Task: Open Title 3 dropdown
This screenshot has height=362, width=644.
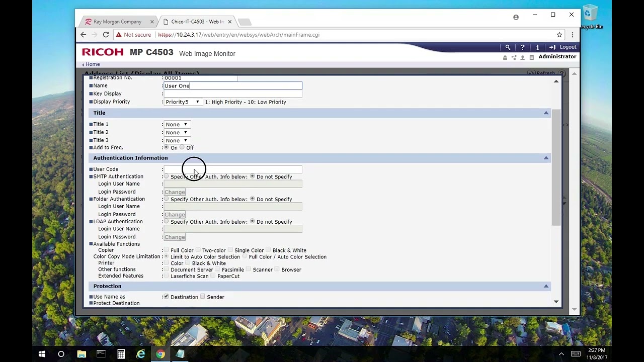Action: [177, 140]
